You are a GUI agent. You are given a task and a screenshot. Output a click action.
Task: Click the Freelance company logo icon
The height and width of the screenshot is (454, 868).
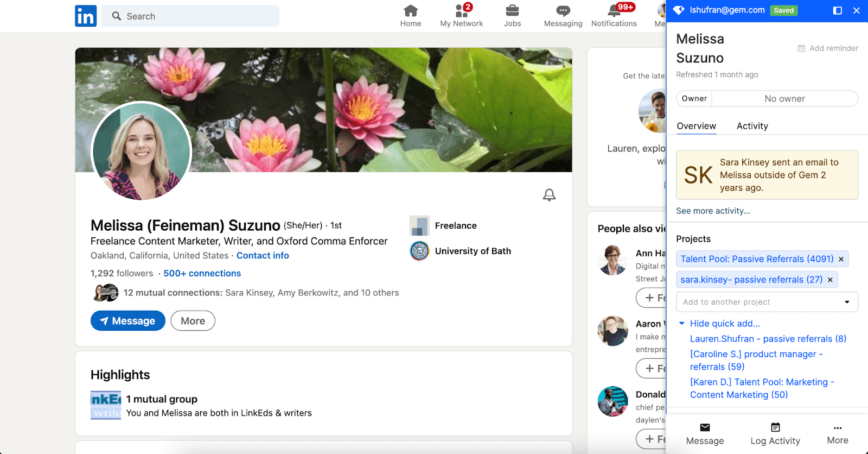(419, 225)
